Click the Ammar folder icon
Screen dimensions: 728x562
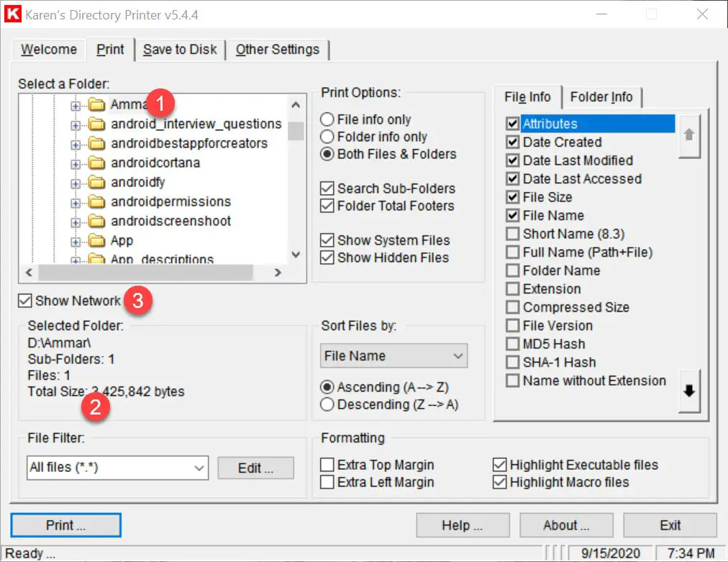96,104
